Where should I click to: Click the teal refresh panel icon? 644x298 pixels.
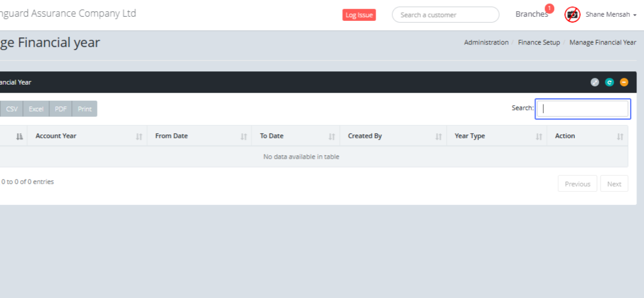[609, 82]
